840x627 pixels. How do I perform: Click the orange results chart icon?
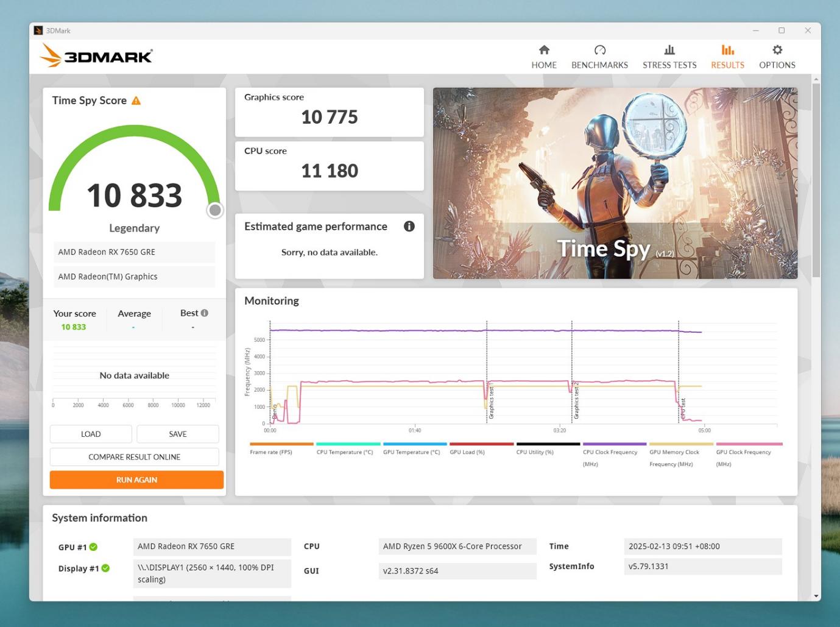coord(728,49)
